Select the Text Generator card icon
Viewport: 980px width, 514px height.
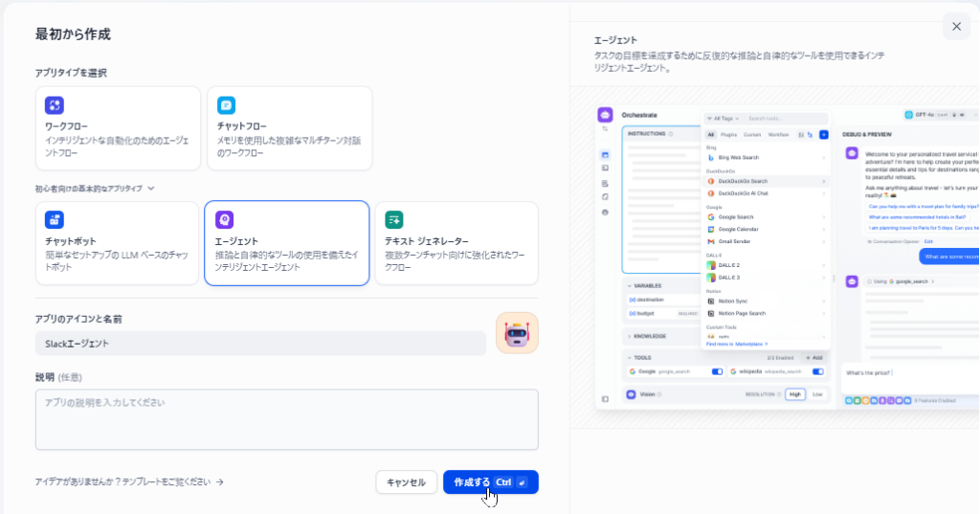[394, 220]
